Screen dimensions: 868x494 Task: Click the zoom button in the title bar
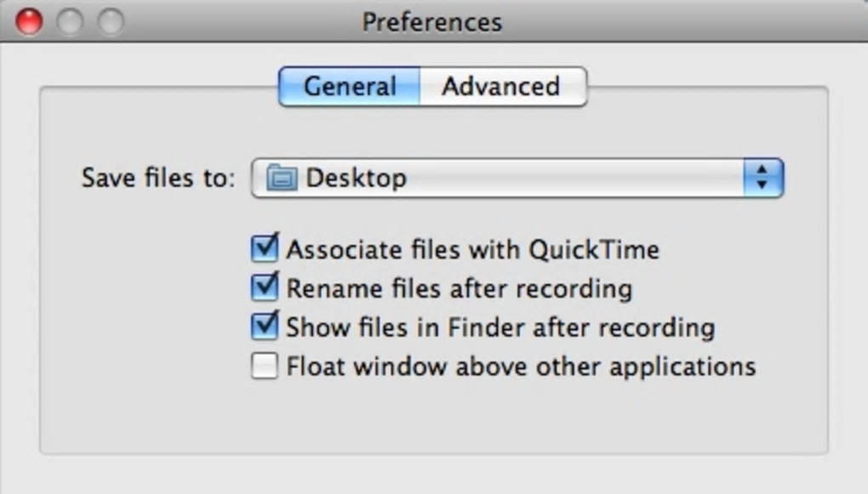pyautogui.click(x=111, y=22)
